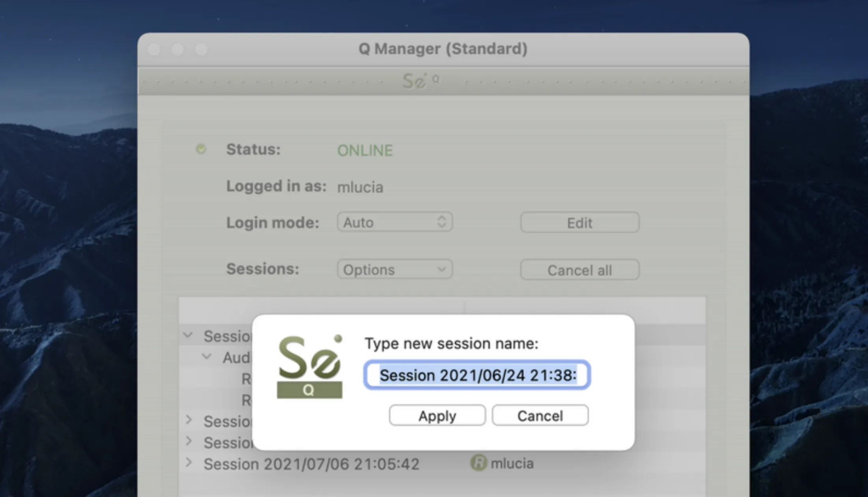
Task: Apply the new session name
Action: [x=437, y=415]
